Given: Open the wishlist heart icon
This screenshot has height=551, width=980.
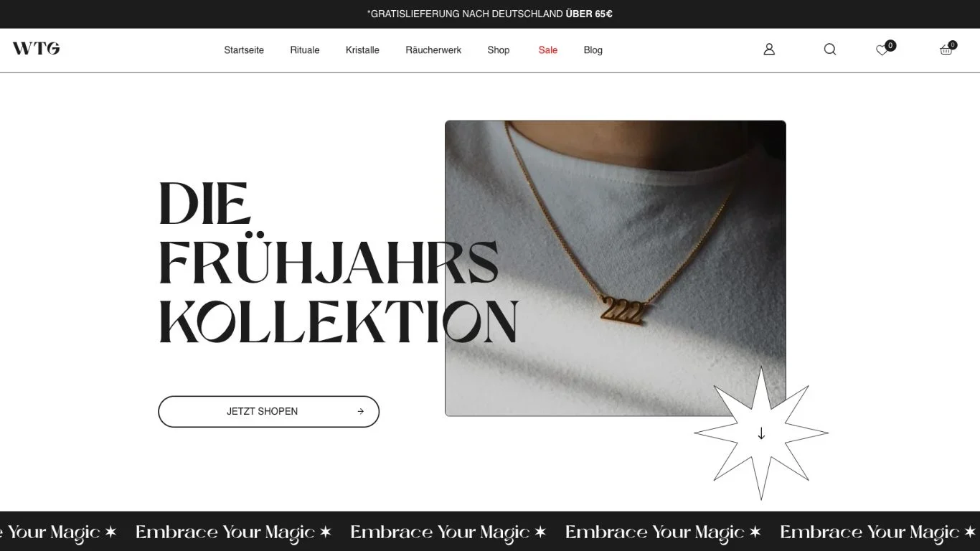Looking at the screenshot, I should 882,50.
